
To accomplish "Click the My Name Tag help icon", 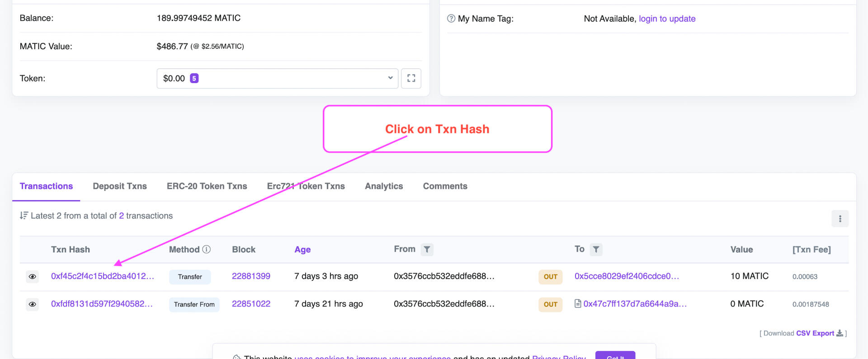I will pyautogui.click(x=451, y=19).
